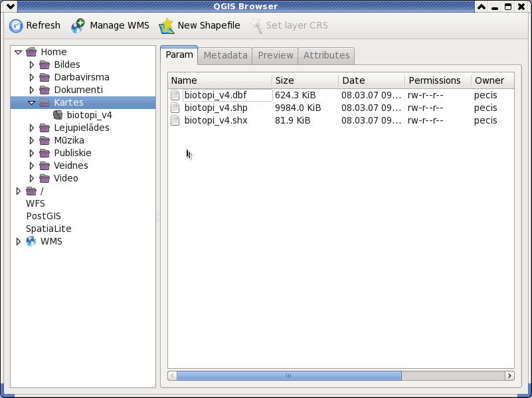The width and height of the screenshot is (532, 398).
Task: Collapse the Kartes folder
Action: point(32,102)
